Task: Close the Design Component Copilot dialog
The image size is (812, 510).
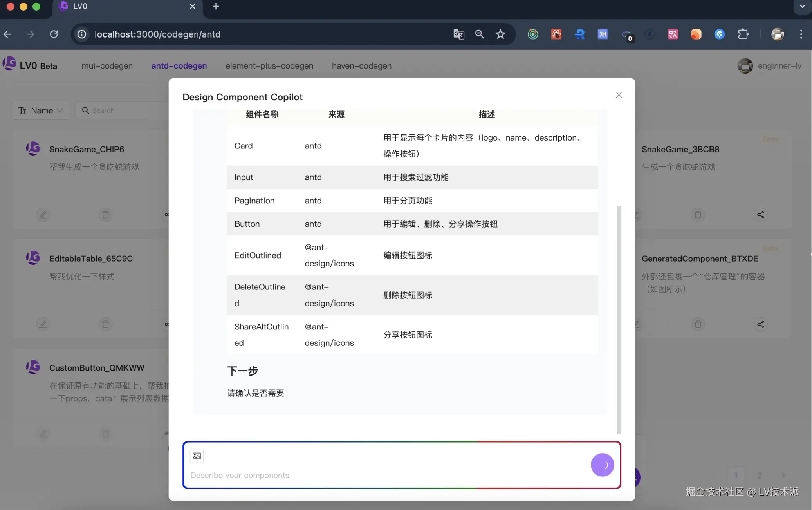Action: point(619,95)
